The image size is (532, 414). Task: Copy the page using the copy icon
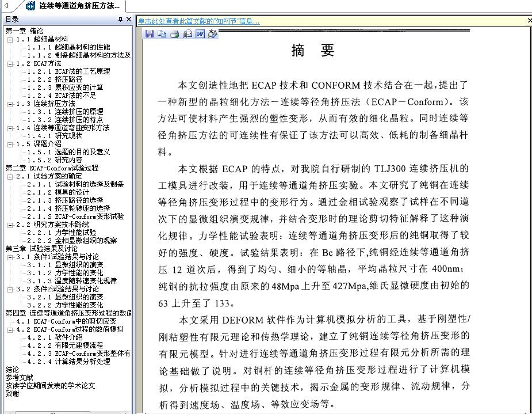162,33
